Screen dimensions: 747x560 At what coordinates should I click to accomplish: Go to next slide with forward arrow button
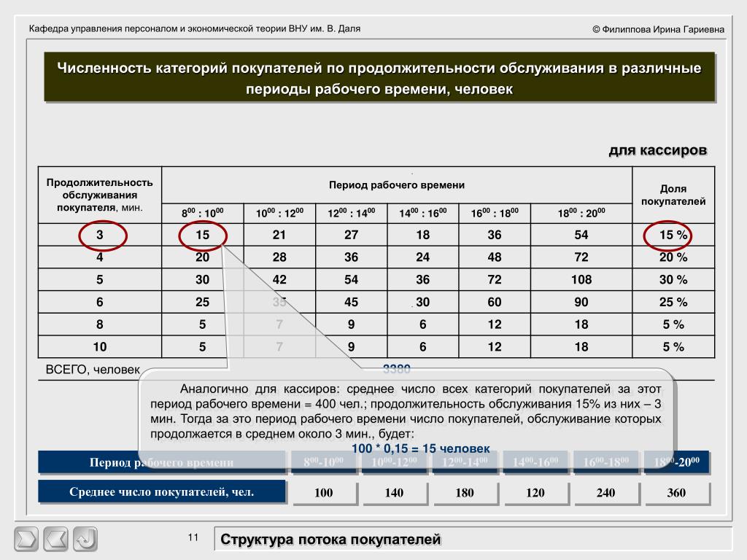[x=27, y=539]
